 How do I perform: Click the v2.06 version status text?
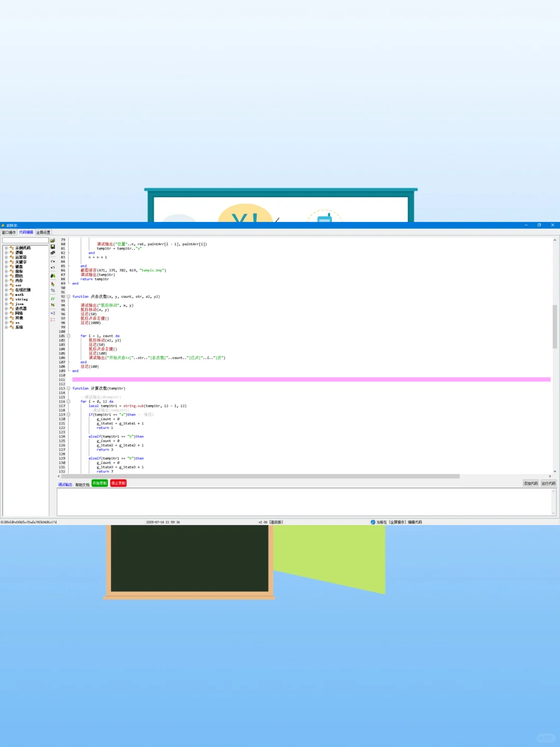click(x=271, y=522)
